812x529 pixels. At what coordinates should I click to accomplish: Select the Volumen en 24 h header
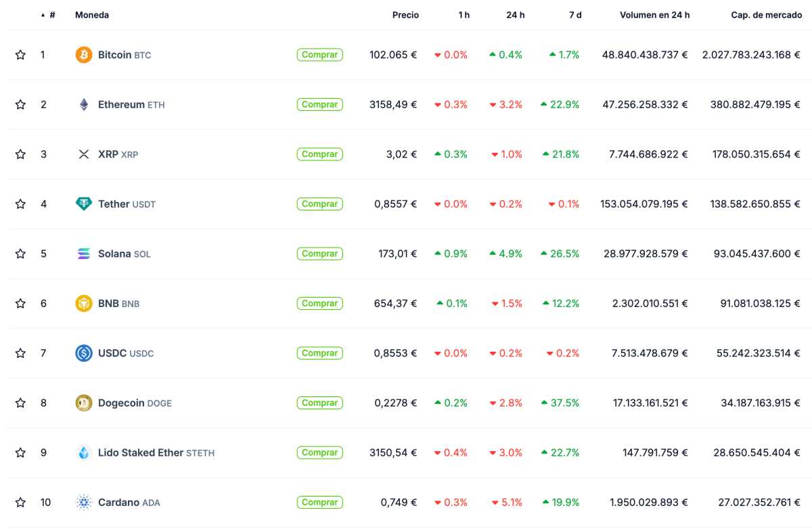(x=654, y=14)
